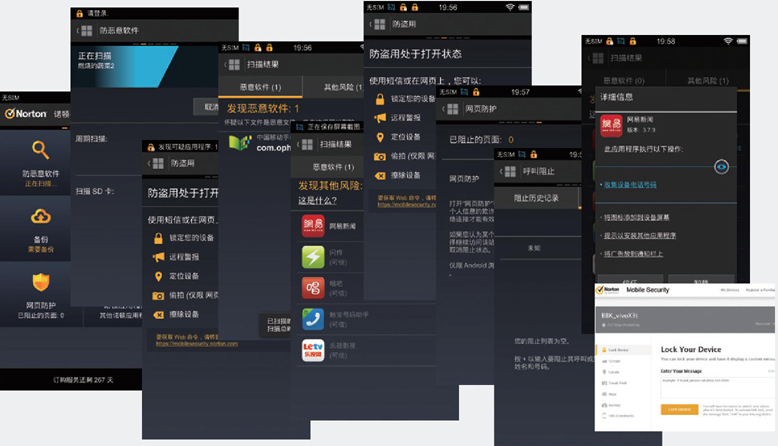778x446 pixels.
Task: Open the cloud 备份 backup icon
Action: [x=41, y=216]
